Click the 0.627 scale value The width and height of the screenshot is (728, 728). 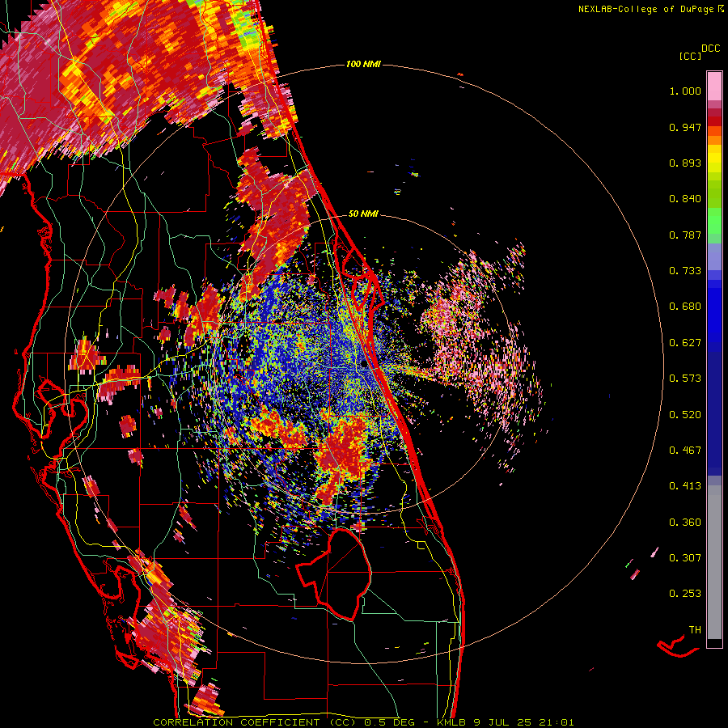[685, 343]
